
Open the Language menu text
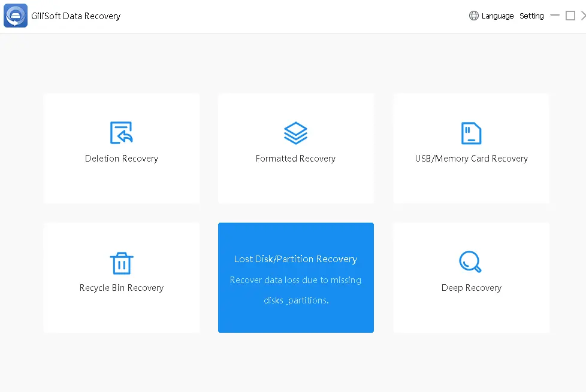[x=497, y=16]
